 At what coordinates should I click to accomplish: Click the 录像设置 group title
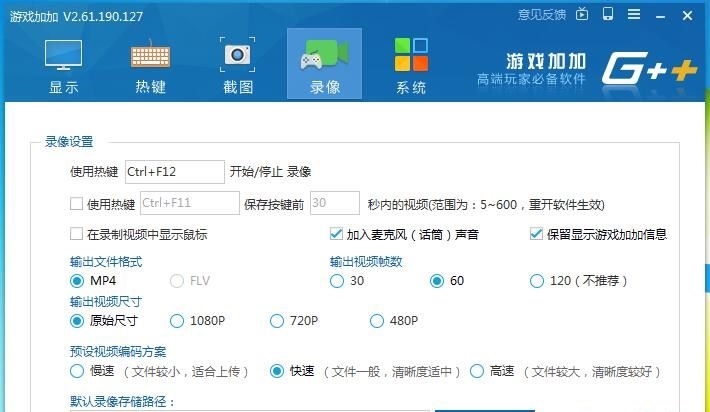click(x=69, y=142)
